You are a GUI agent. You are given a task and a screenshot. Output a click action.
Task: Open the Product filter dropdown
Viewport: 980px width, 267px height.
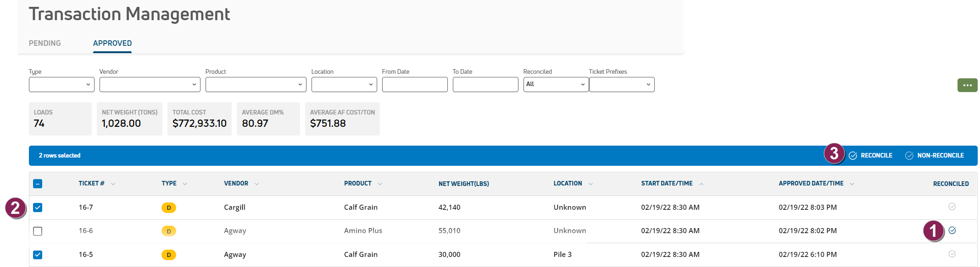(256, 84)
